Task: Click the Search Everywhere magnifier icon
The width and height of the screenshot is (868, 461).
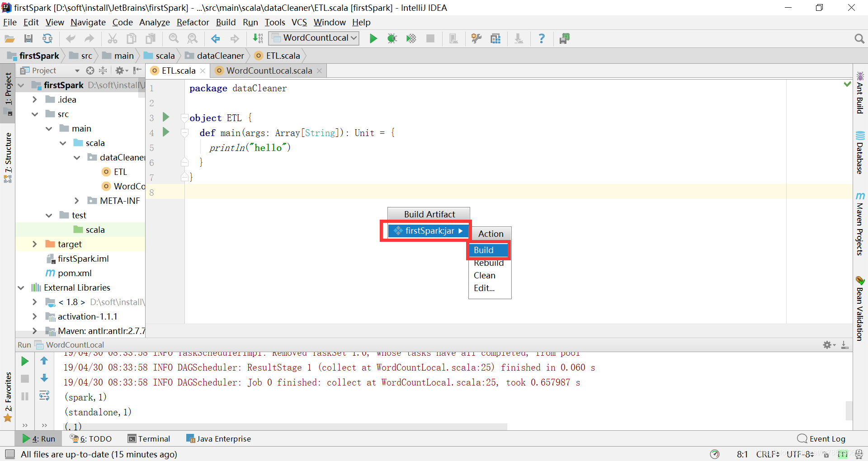Action: tap(859, 39)
